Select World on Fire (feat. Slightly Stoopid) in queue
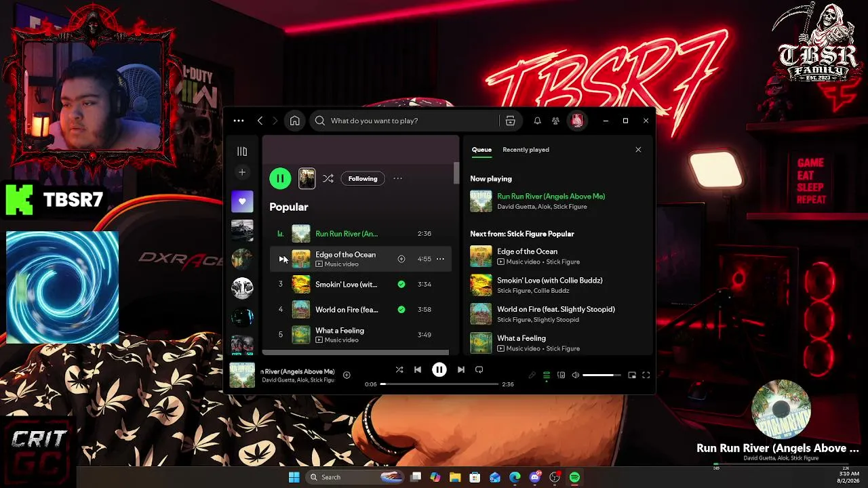 558,314
